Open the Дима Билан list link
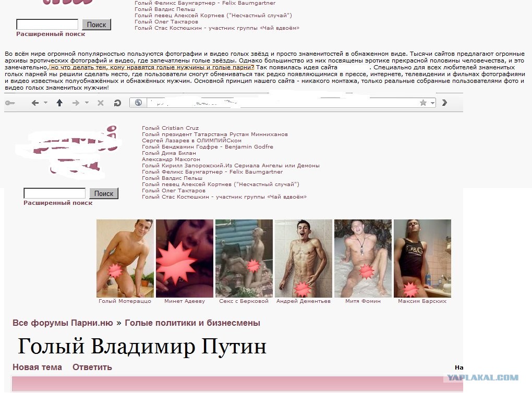Screen dimensions: 532x393 click(169, 153)
